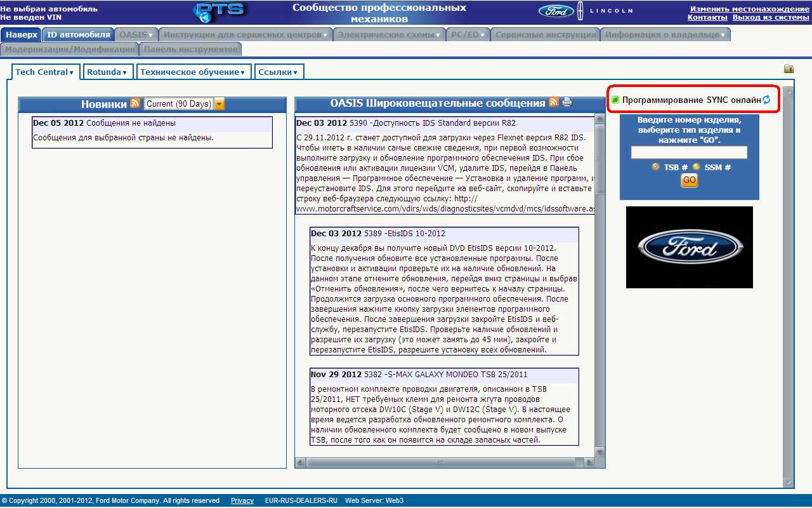Open message 5389 EtisIDS 10-2012 header
Screen dimensions: 812x508
click(444, 234)
